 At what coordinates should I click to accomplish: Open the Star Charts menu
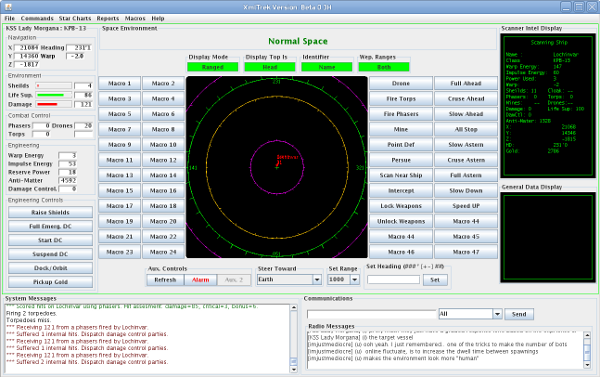(75, 18)
